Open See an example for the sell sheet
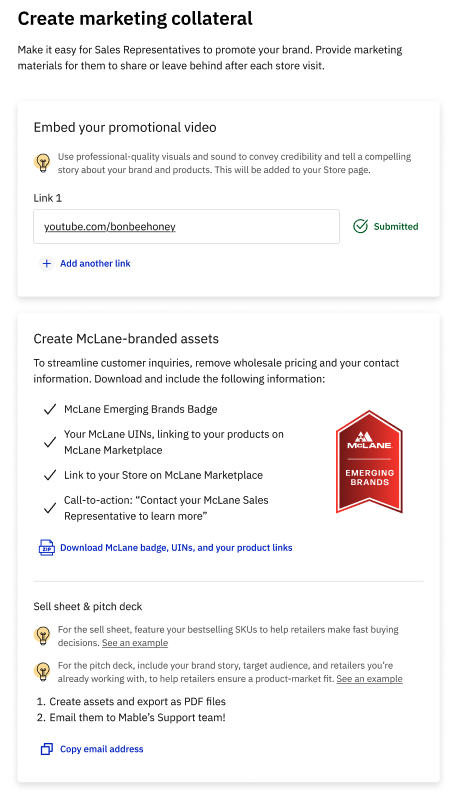 [135, 642]
